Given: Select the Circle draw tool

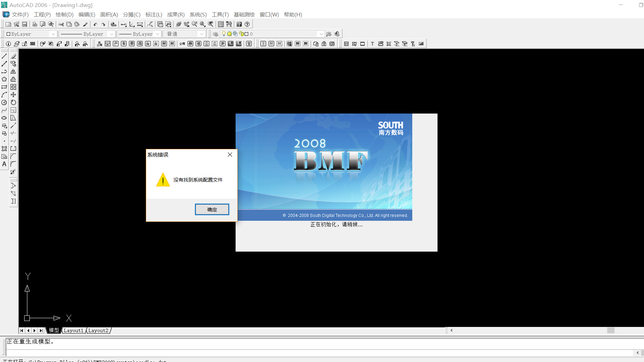Looking at the screenshot, I should [4, 102].
